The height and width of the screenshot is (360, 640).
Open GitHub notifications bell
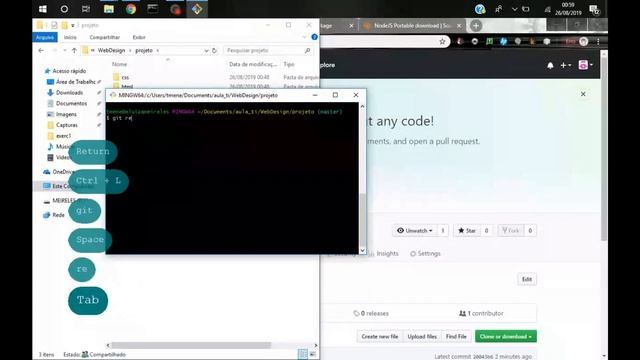pyautogui.click(x=550, y=65)
